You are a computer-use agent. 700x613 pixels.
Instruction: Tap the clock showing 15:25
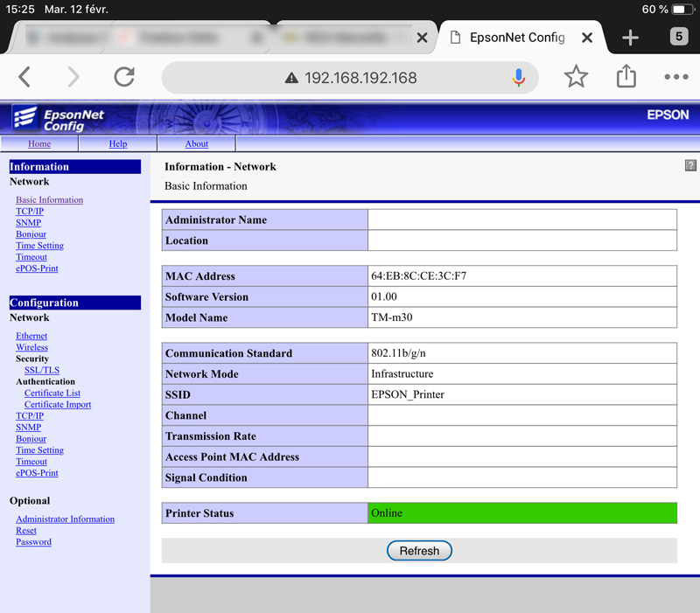tap(19, 10)
